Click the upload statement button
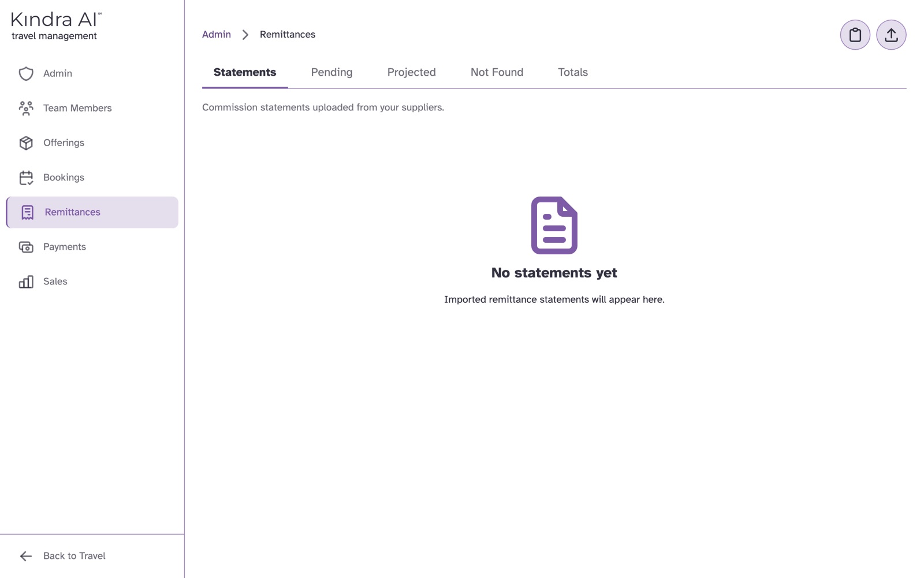This screenshot has width=924, height=578. (x=891, y=35)
